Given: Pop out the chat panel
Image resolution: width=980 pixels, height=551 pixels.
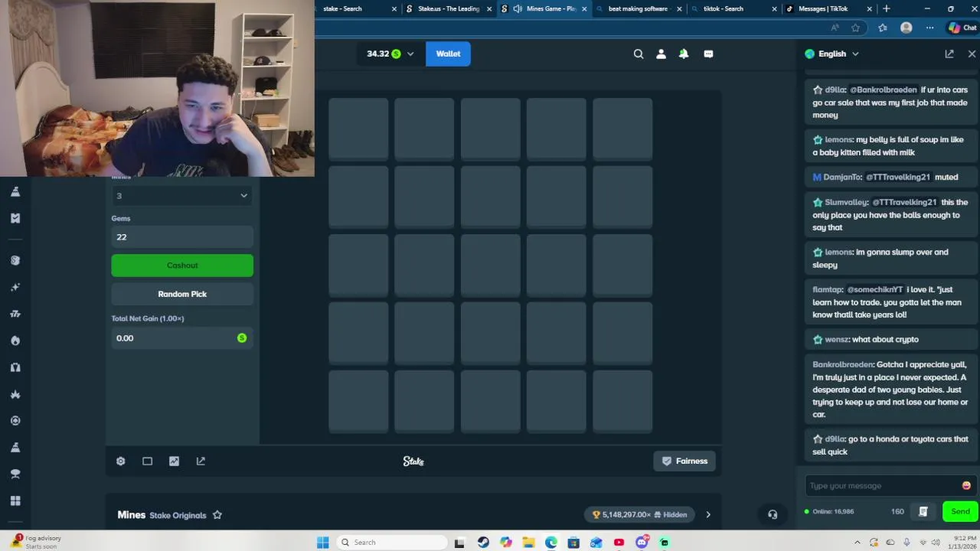Looking at the screenshot, I should pos(949,54).
